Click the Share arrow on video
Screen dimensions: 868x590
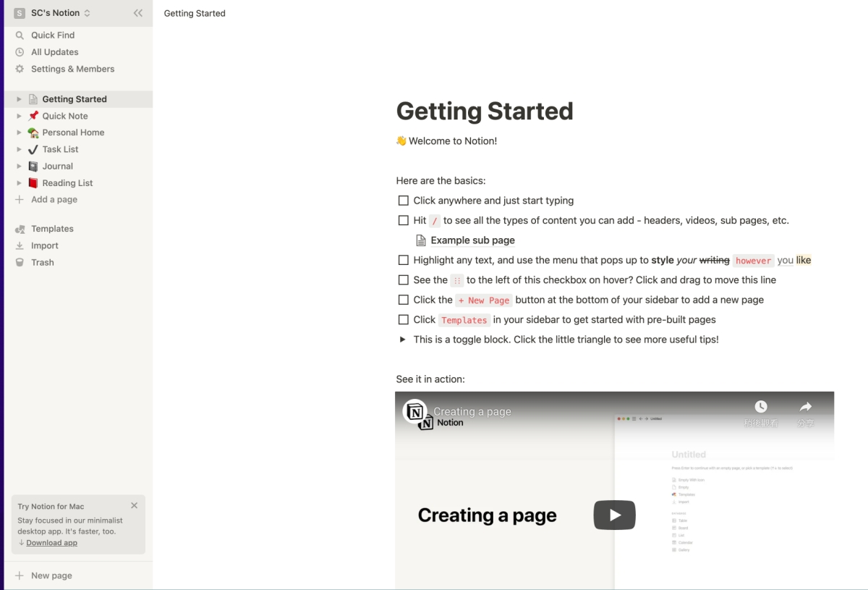806,407
